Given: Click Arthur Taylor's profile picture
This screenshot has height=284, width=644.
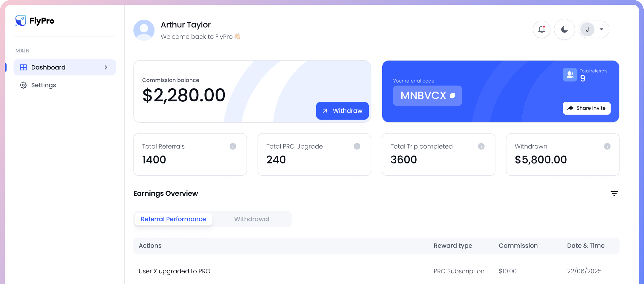Looking at the screenshot, I should [x=144, y=30].
